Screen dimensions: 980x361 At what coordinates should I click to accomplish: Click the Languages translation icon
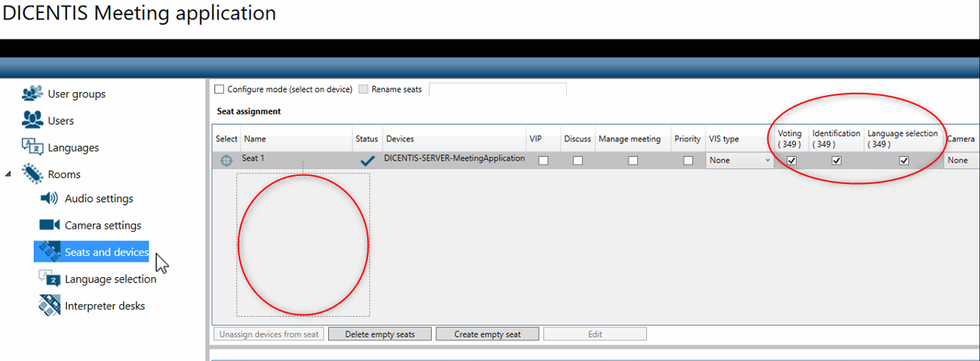point(32,147)
